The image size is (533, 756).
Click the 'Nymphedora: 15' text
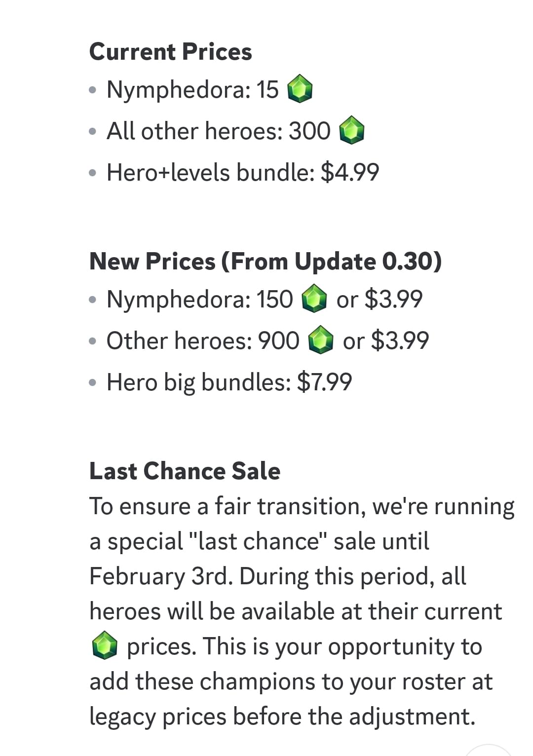click(x=192, y=90)
